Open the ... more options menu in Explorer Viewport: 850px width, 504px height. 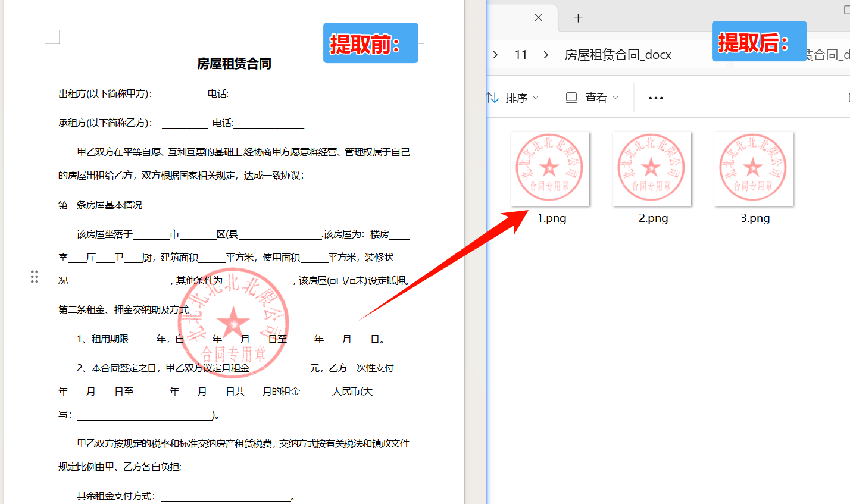pos(655,97)
